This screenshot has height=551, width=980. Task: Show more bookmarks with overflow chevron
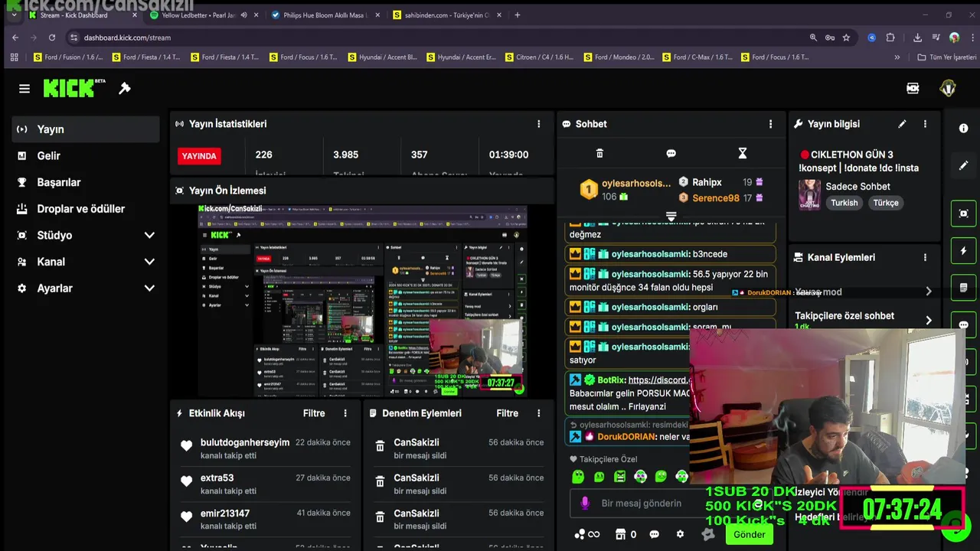pyautogui.click(x=897, y=57)
